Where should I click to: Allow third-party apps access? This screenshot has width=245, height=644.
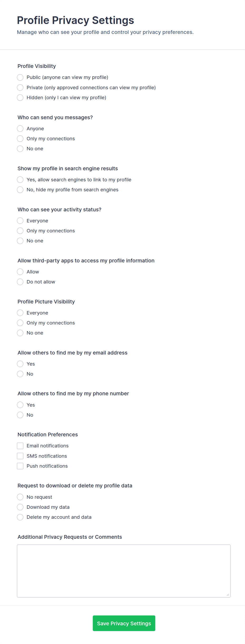coord(20,272)
